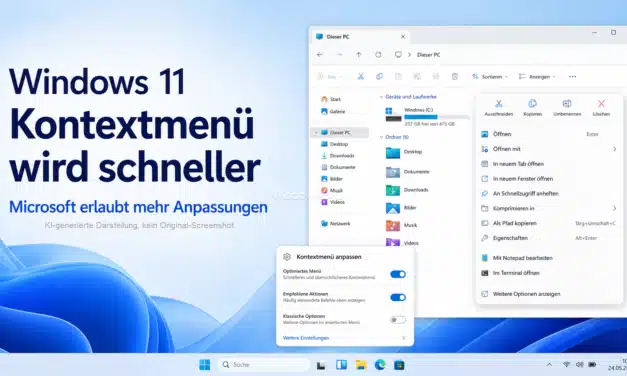Select In neuem Fenster öffnen

click(550, 178)
